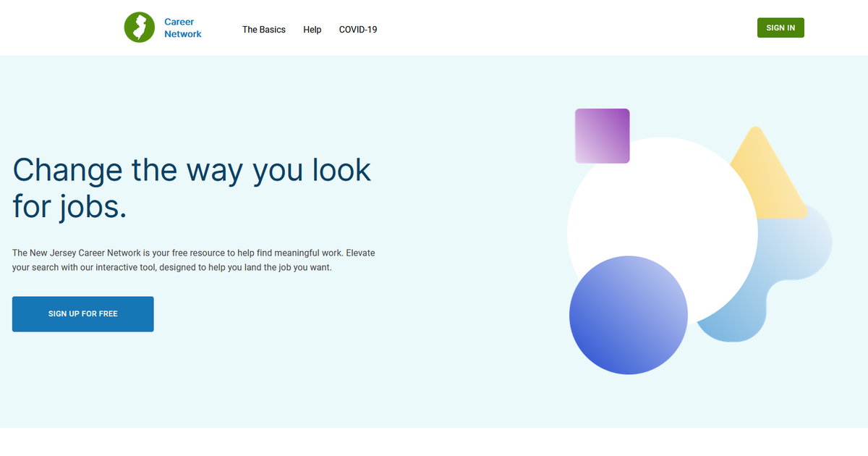
Task: Click the blue gradient circle shape
Action: pyautogui.click(x=628, y=316)
